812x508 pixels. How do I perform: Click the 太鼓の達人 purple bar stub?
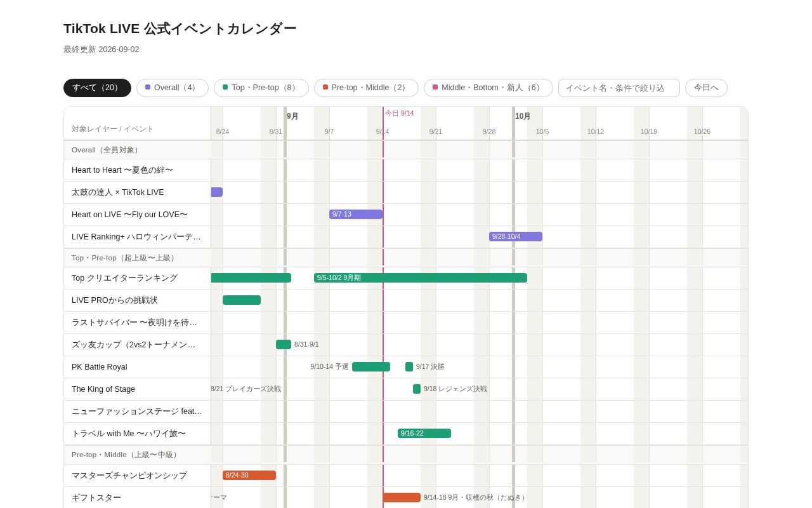click(217, 192)
